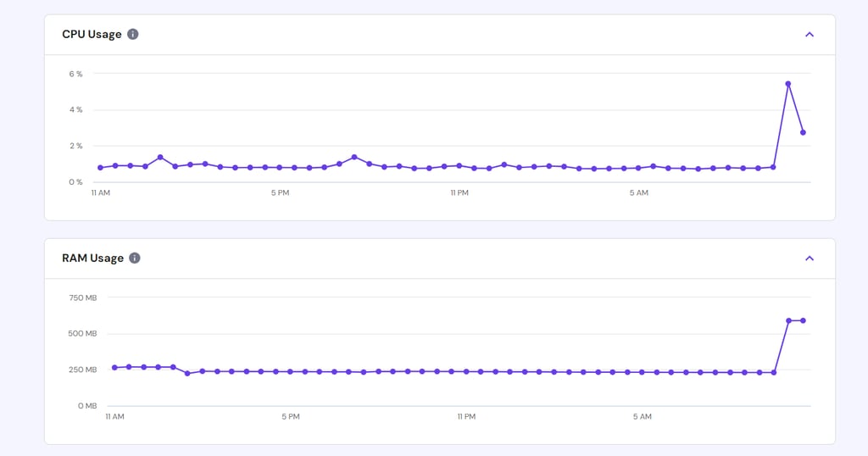Select the last CPU chart data point
The image size is (868, 456).
point(803,133)
